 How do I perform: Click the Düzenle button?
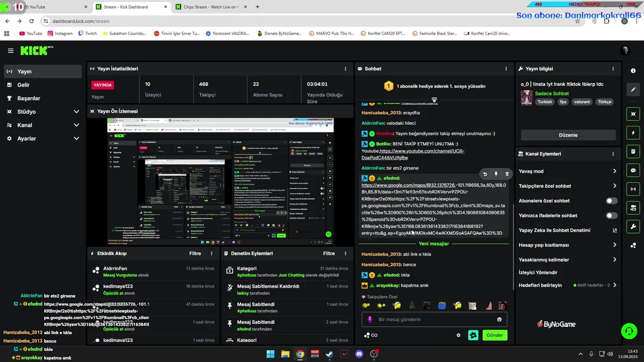[x=568, y=135]
